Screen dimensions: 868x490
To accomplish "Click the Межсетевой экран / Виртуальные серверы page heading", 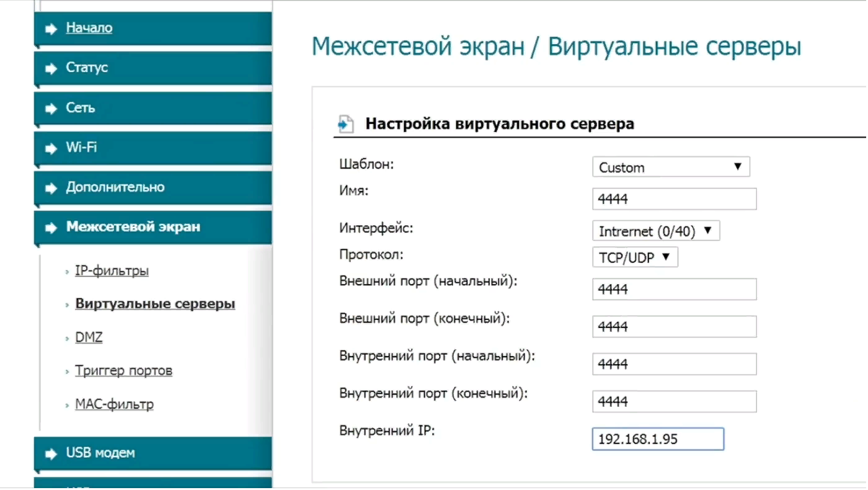I will [x=556, y=47].
